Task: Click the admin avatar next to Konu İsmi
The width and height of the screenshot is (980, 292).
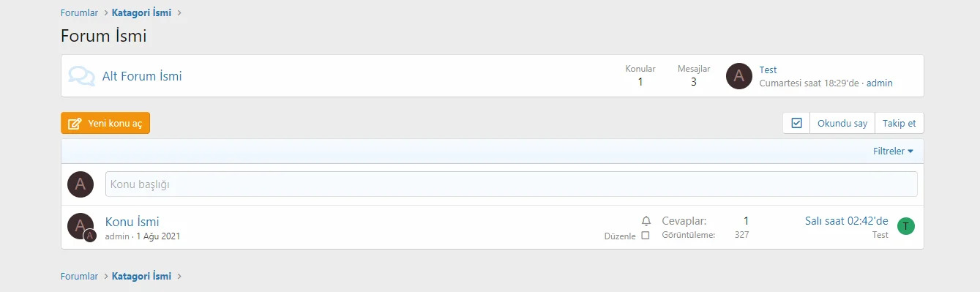Action: (80, 226)
